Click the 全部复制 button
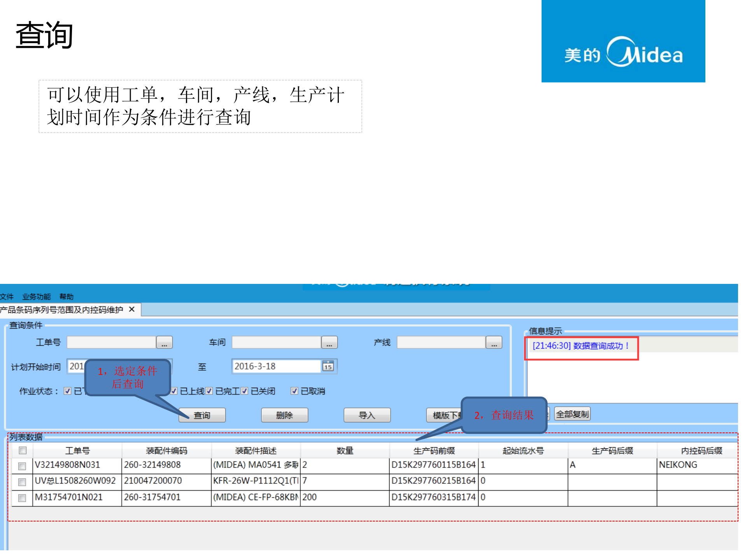The image size is (747, 560). (572, 414)
